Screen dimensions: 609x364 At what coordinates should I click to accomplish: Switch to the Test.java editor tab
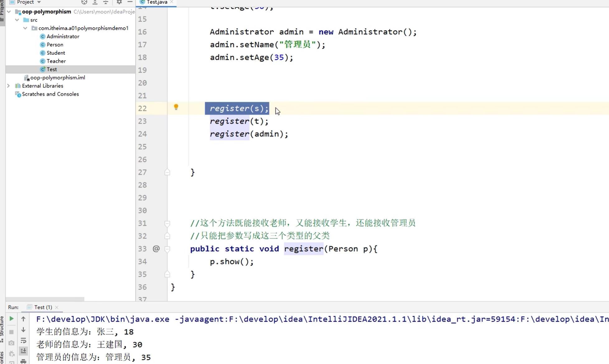157,2
